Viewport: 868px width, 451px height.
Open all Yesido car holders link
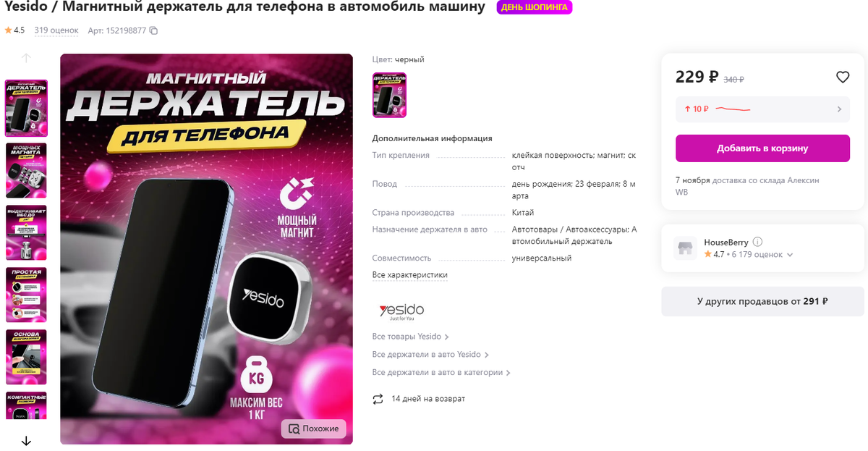pyautogui.click(x=430, y=355)
